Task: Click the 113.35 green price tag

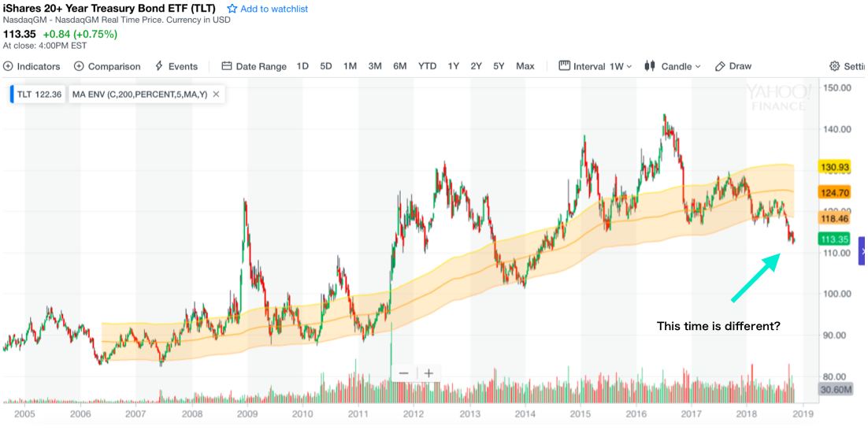Action: coord(833,239)
